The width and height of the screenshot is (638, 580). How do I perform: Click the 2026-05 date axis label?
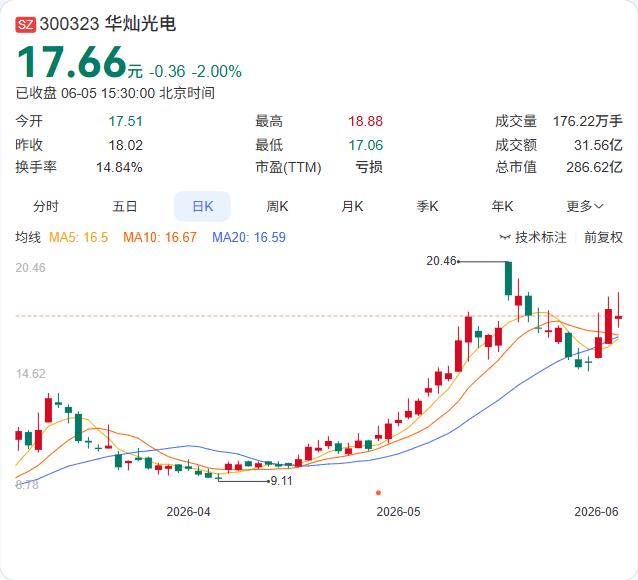pyautogui.click(x=398, y=512)
